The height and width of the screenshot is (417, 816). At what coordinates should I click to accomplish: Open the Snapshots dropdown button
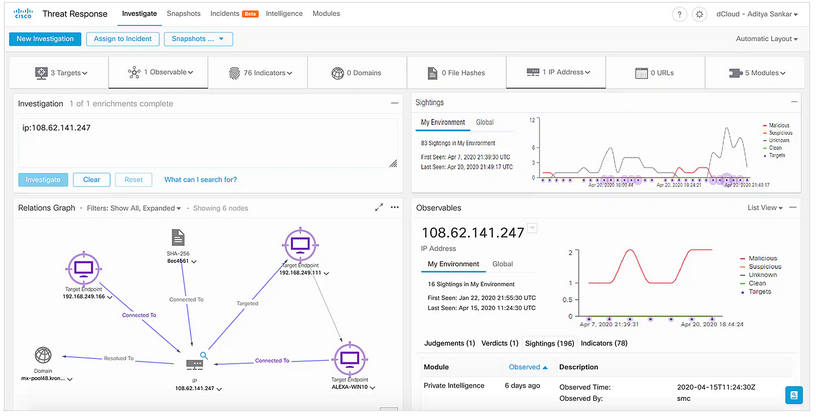198,39
